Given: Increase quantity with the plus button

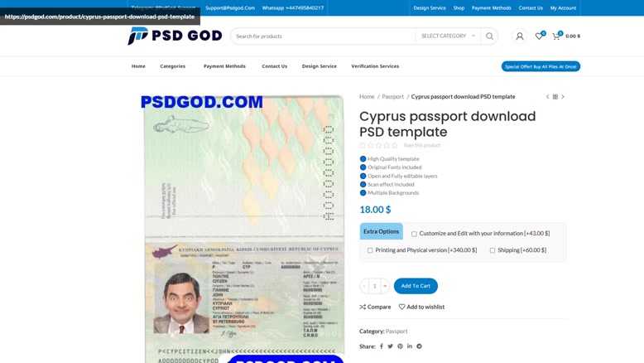Looking at the screenshot, I should [385, 286].
